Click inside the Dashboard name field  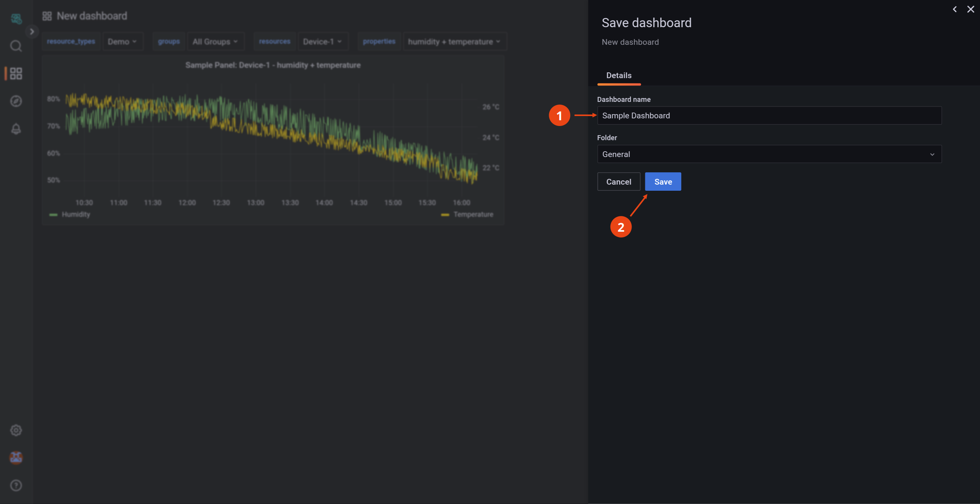[769, 115]
